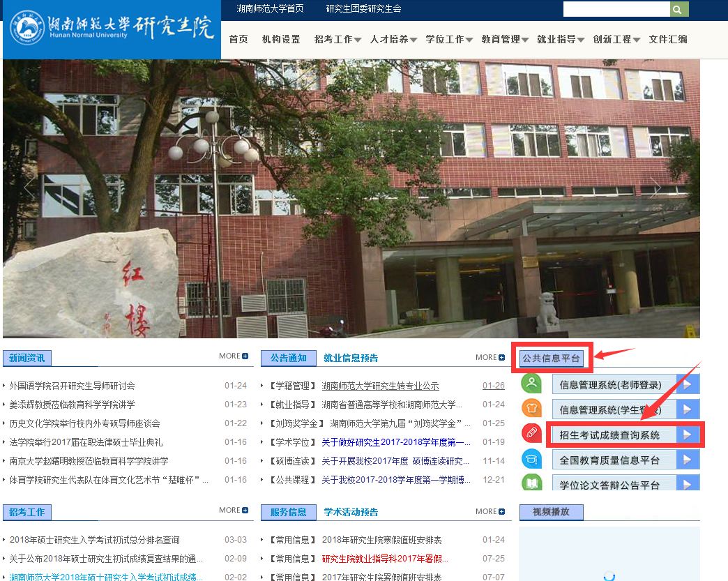Click the green teacher login person icon
This screenshot has height=581, width=728.
531,383
